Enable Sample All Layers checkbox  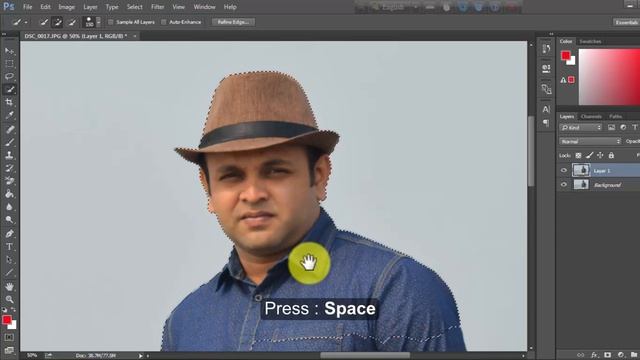(x=111, y=22)
